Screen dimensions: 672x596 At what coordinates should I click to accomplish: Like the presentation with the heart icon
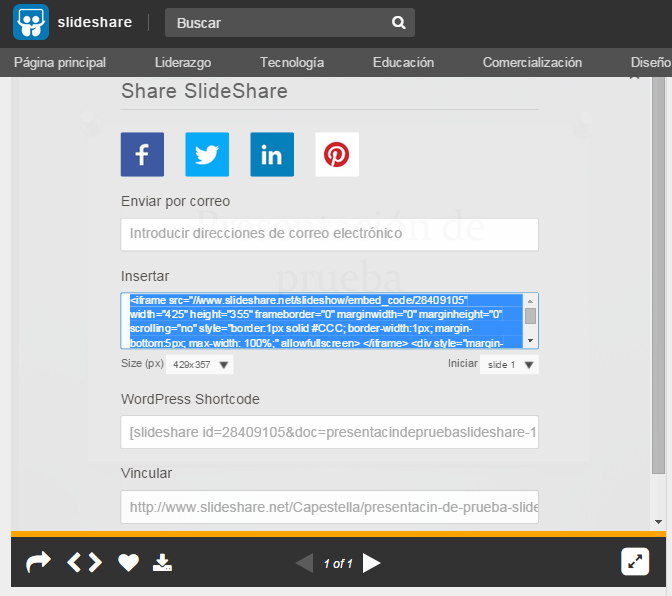click(x=129, y=563)
